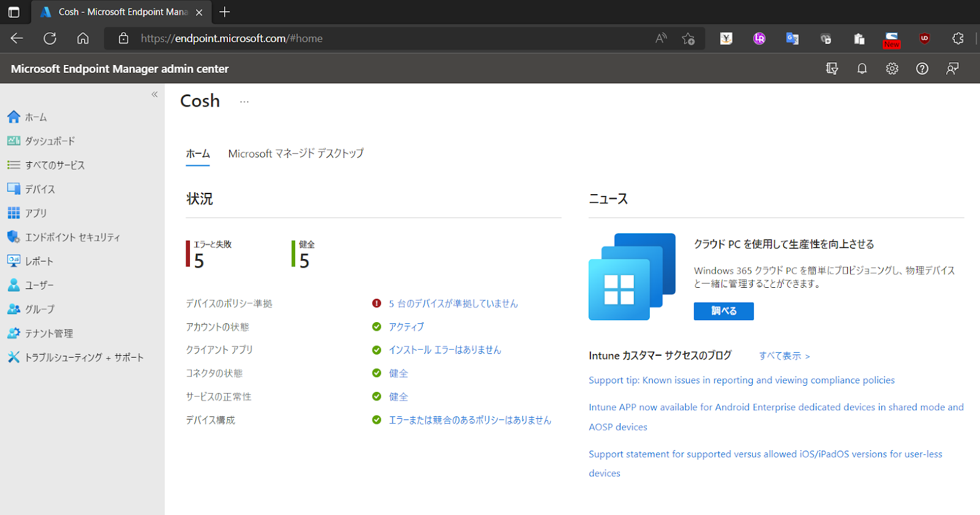Click the address bar URL
The height and width of the screenshot is (515, 980).
point(232,38)
